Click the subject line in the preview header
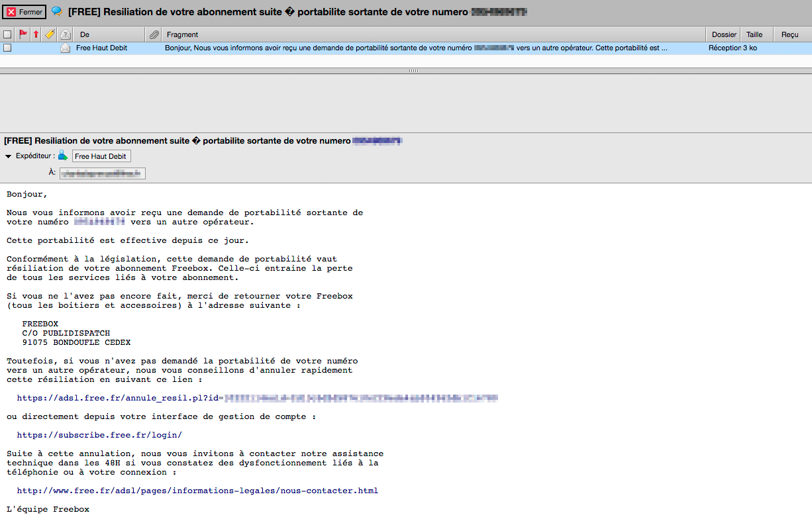Viewport: 812px width, 523px height. coord(203,140)
